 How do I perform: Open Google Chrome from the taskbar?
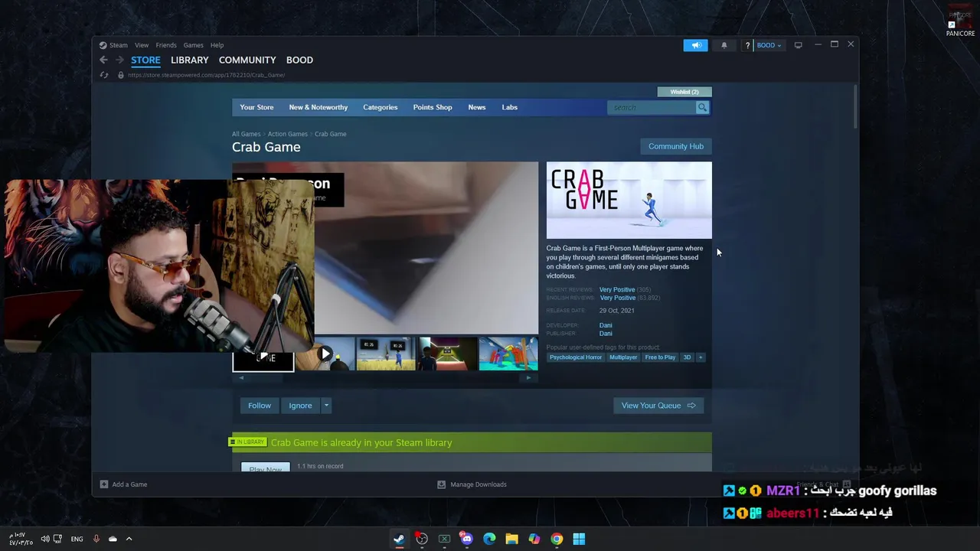[x=557, y=539]
